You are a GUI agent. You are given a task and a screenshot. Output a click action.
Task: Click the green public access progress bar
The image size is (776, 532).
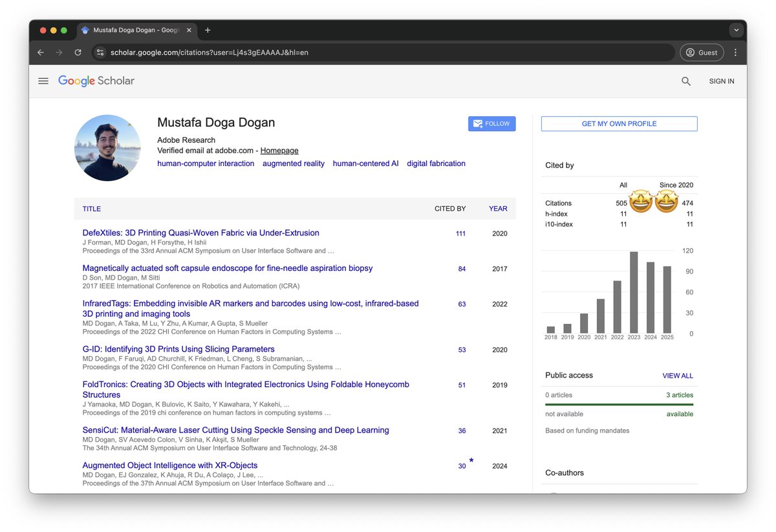click(619, 405)
